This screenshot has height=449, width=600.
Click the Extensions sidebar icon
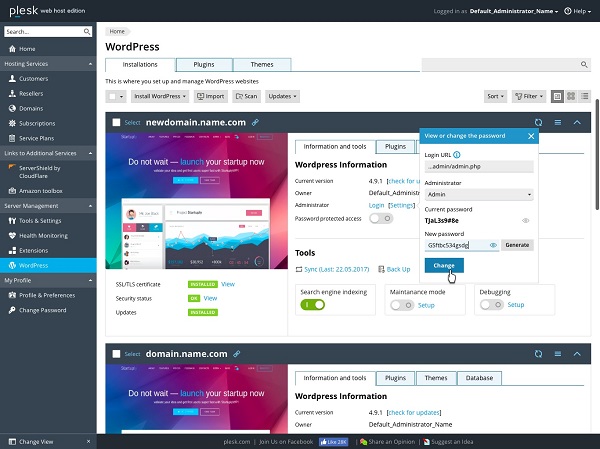11,250
